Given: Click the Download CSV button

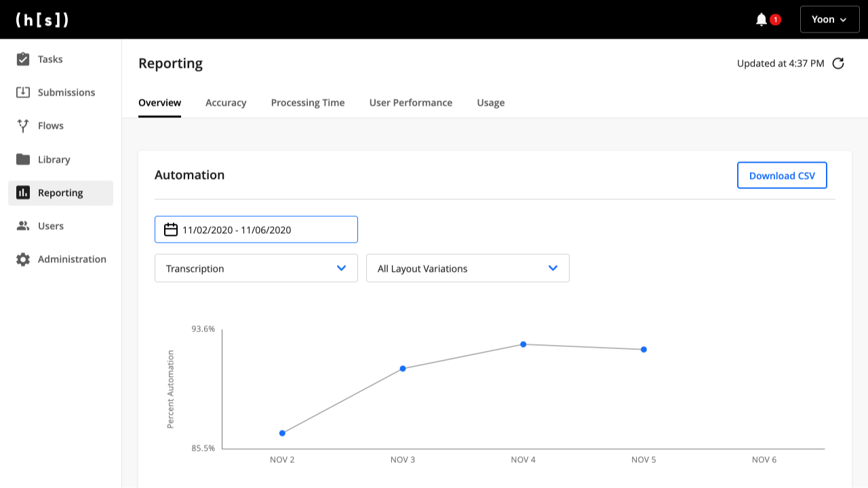Looking at the screenshot, I should point(782,176).
